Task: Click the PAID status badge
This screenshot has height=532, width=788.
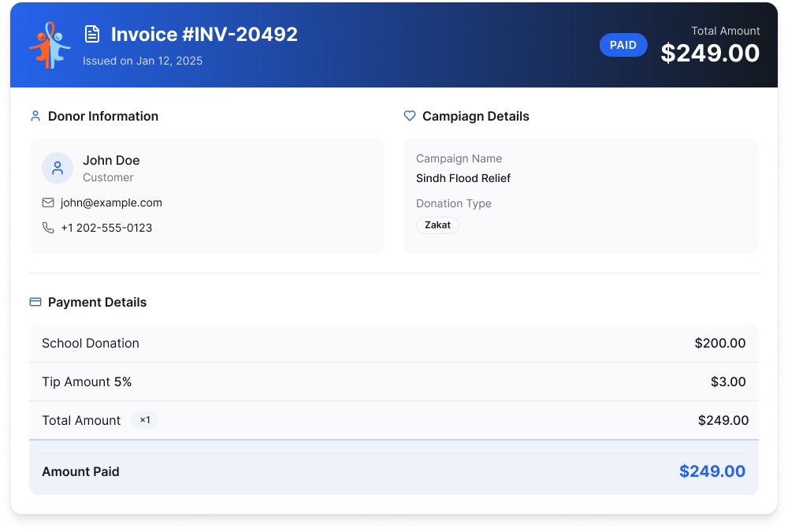Action: 623,45
